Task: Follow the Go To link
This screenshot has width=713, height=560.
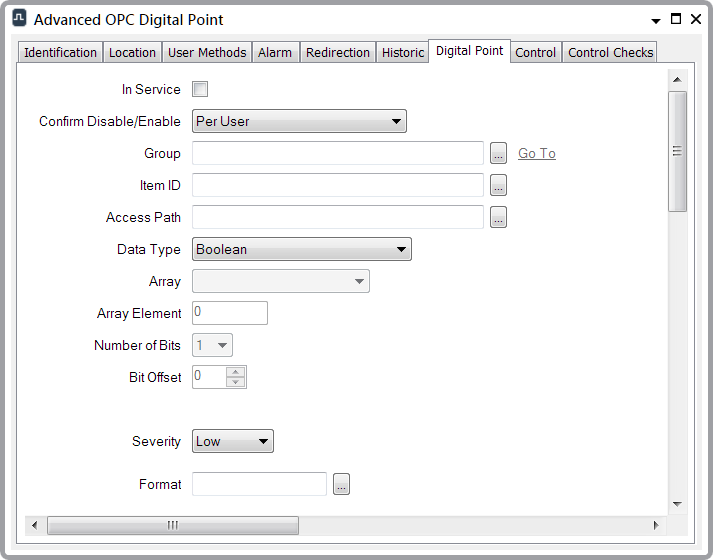Action: pyautogui.click(x=536, y=154)
